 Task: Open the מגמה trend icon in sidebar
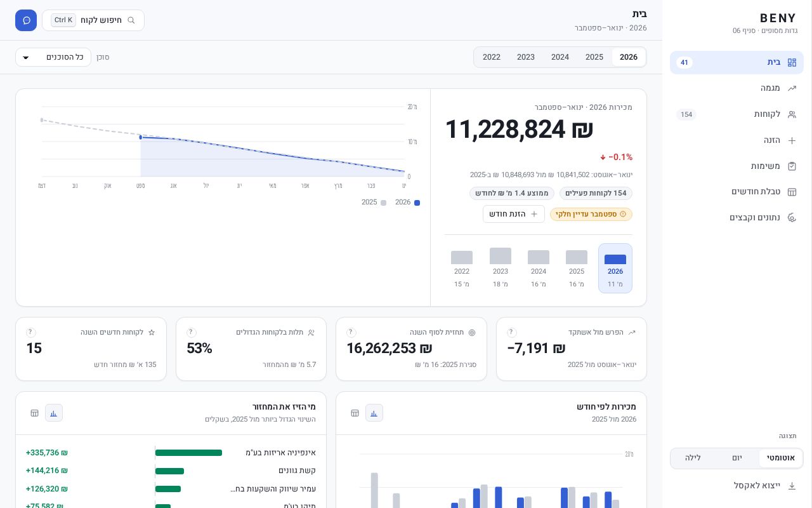coord(792,88)
